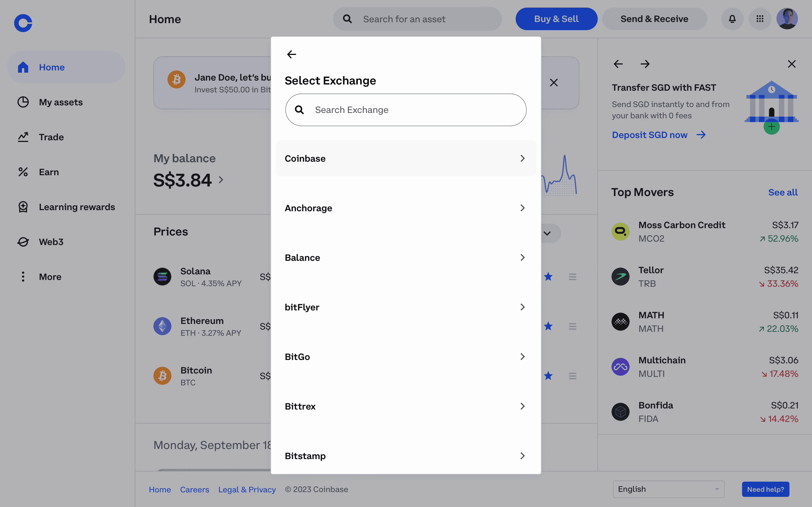Toggle Solana watchlist star
This screenshot has height=507, width=812.
[548, 277]
